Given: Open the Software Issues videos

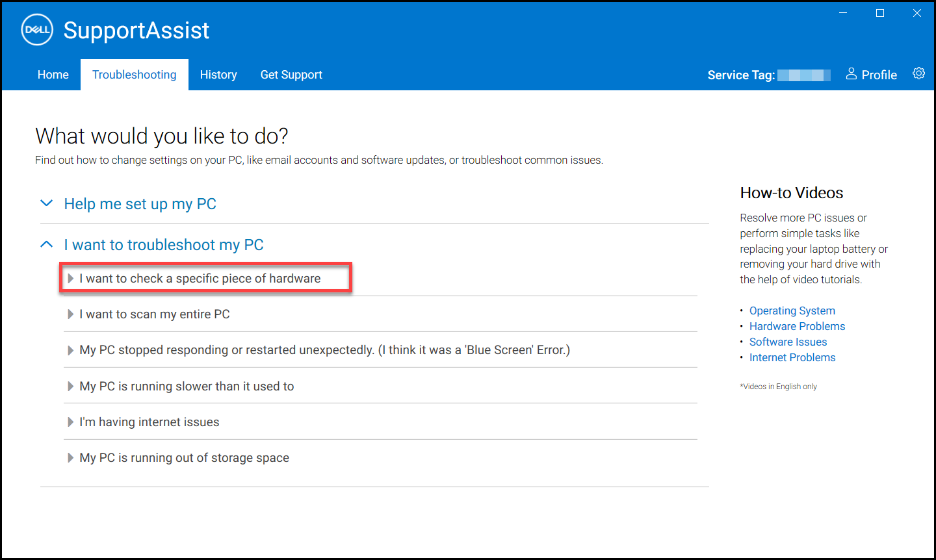Looking at the screenshot, I should (788, 342).
